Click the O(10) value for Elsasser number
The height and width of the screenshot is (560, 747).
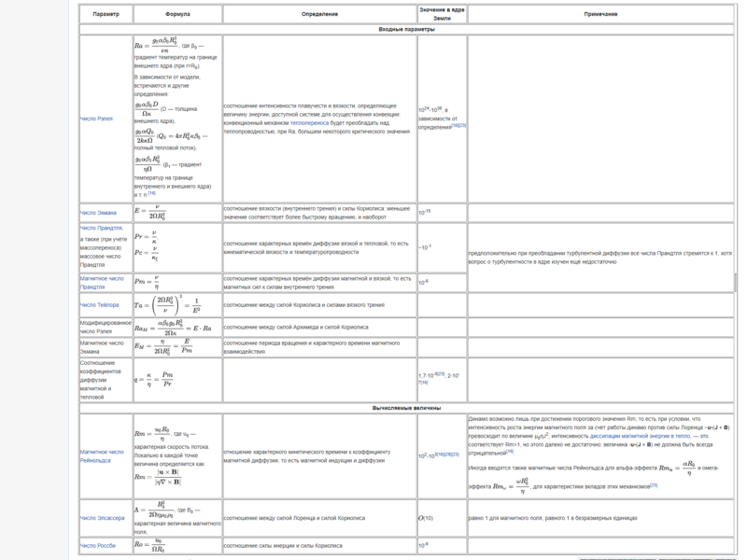[426, 518]
